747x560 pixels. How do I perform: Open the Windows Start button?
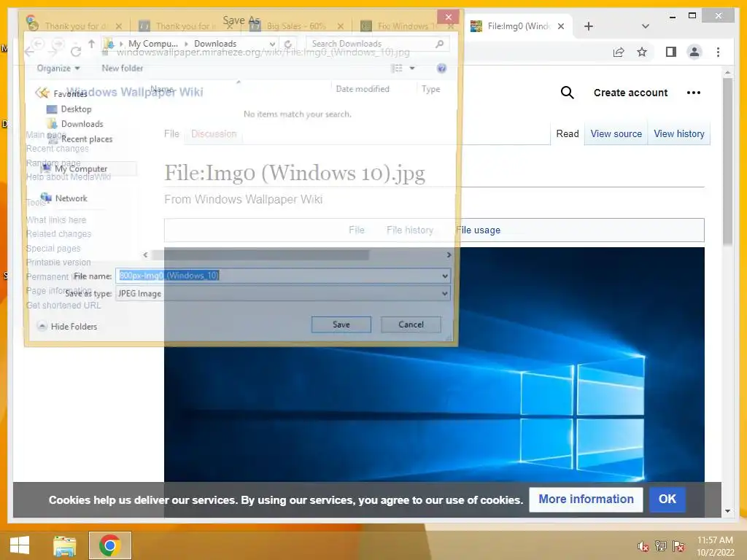click(20, 545)
